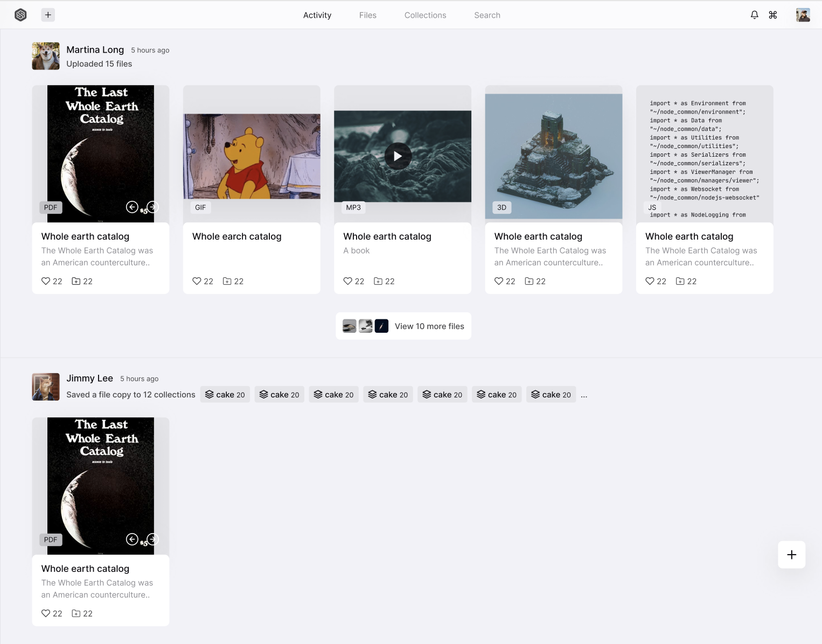Image resolution: width=822 pixels, height=644 pixels.
Task: Click the MP3 file type badge
Action: pyautogui.click(x=353, y=207)
